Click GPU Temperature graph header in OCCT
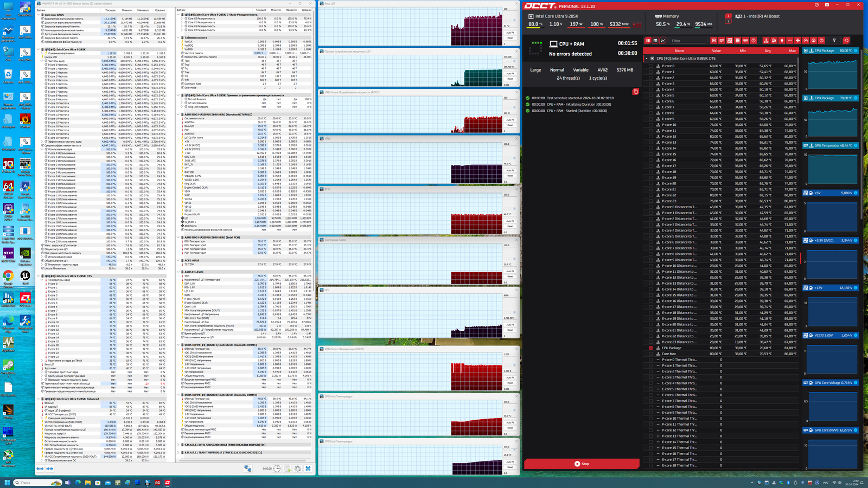The height and width of the screenshot is (488, 868). click(831, 145)
